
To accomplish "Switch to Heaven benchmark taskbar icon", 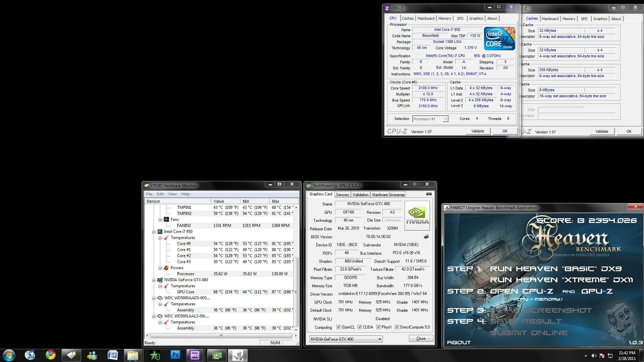I will tap(238, 355).
